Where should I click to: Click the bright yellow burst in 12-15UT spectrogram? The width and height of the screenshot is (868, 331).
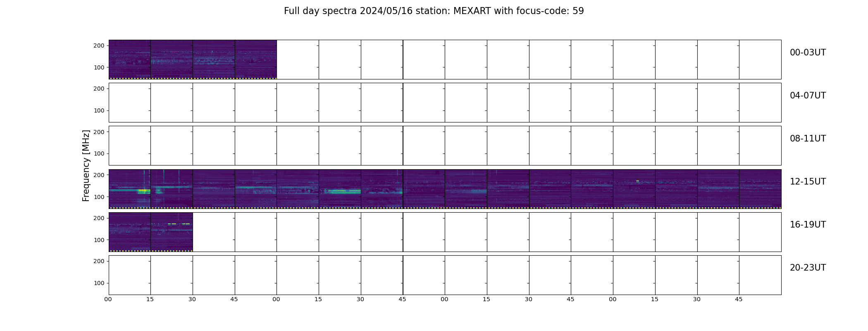pyautogui.click(x=143, y=191)
